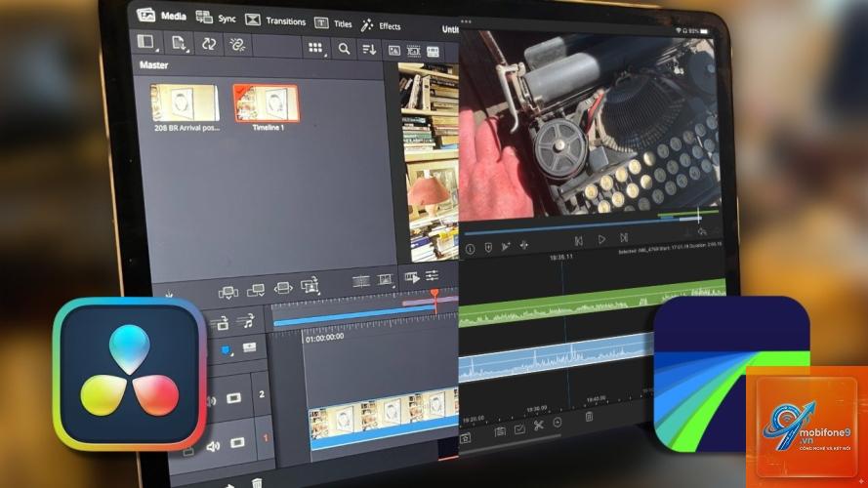The image size is (868, 488).
Task: Click the add track icon beside the blue marker
Action: tap(250, 347)
